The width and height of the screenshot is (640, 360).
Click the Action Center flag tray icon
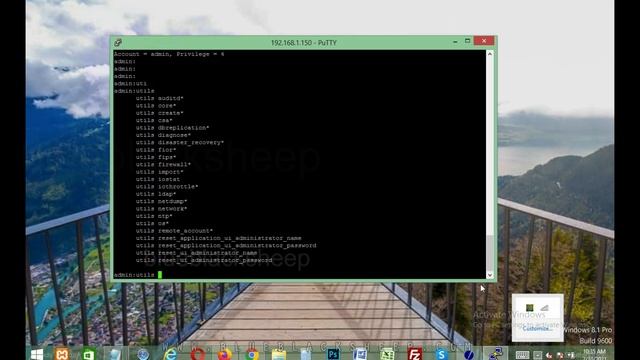(560, 356)
